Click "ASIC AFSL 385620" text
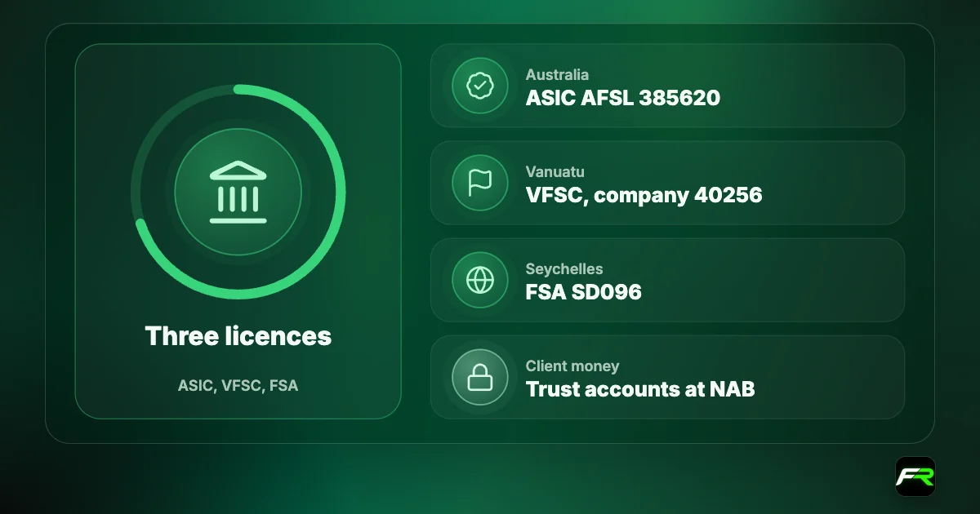Screen dimensions: 980x514 point(623,99)
